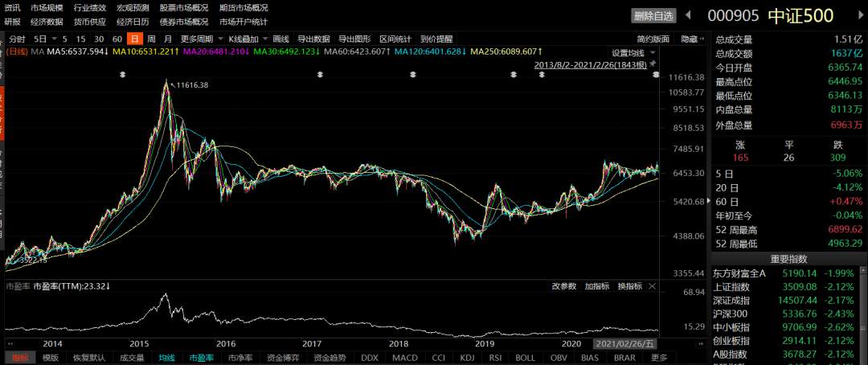Viewport: 868px width, 365px height.
Task: Open the 更多 indicators list
Action: tap(659, 358)
